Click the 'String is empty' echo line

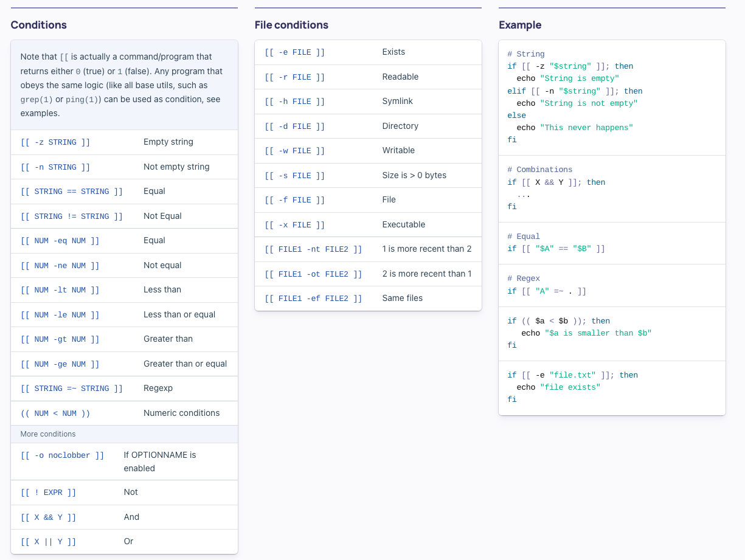click(568, 78)
